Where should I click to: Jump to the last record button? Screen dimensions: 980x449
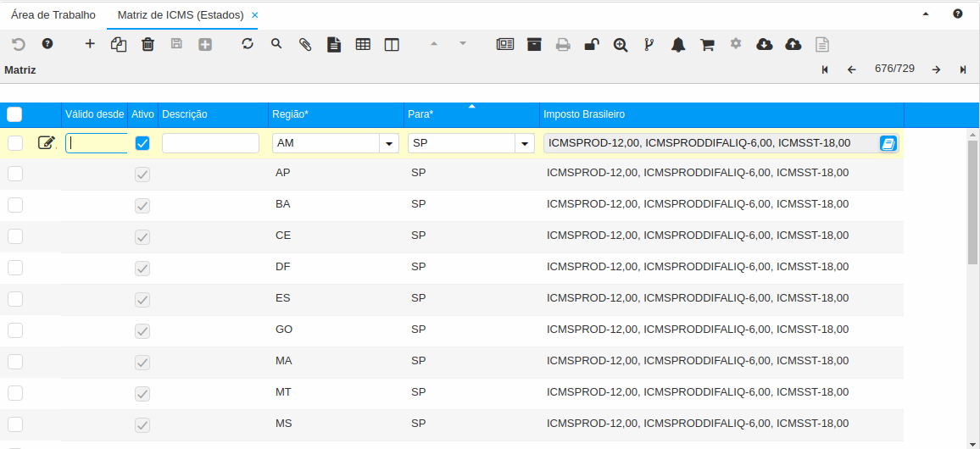point(963,69)
